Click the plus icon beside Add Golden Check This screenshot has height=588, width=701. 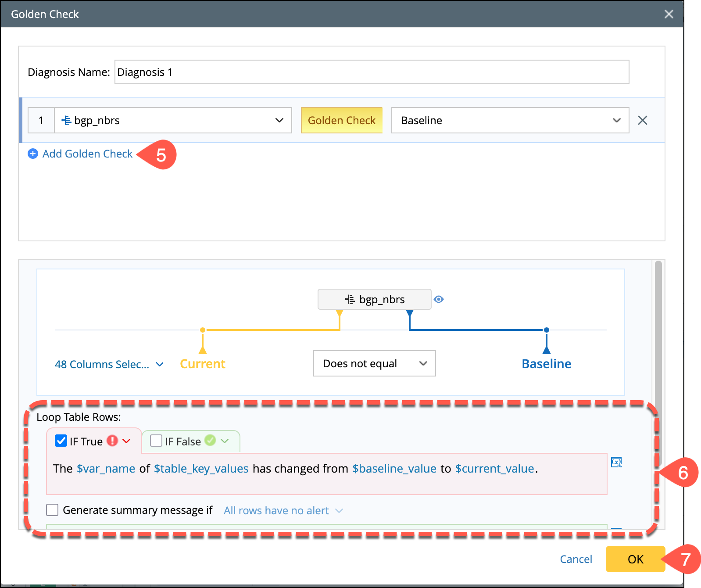tap(33, 154)
